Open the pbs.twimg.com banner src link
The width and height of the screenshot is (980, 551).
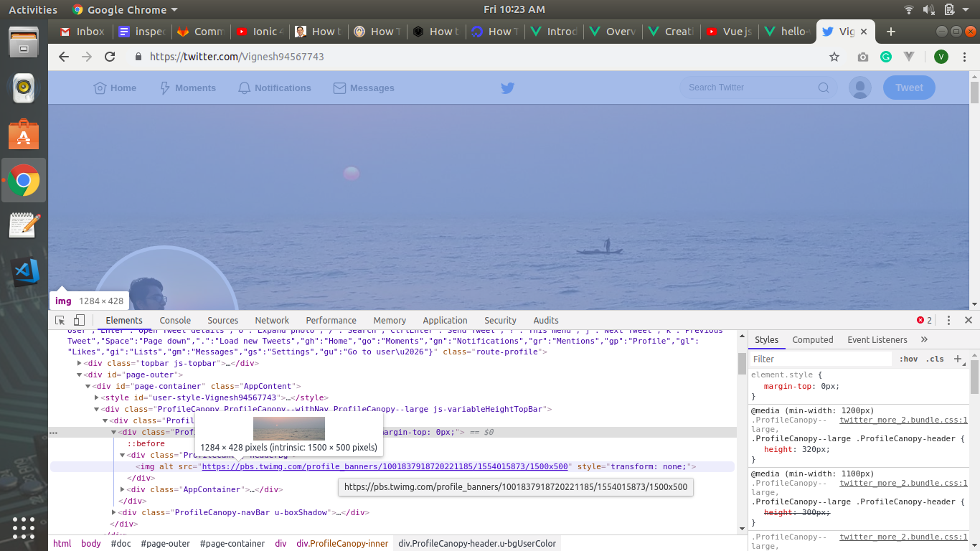(x=385, y=466)
